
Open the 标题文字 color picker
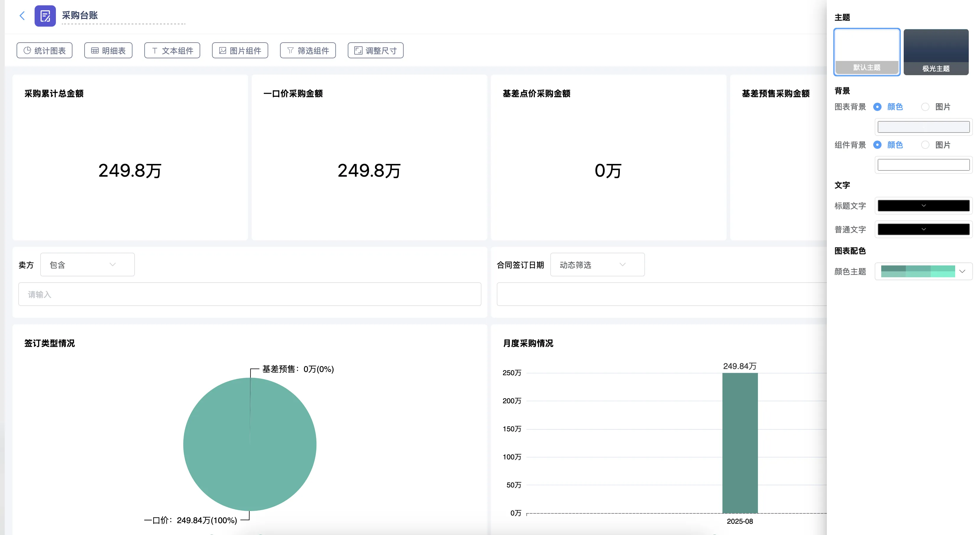coord(923,206)
